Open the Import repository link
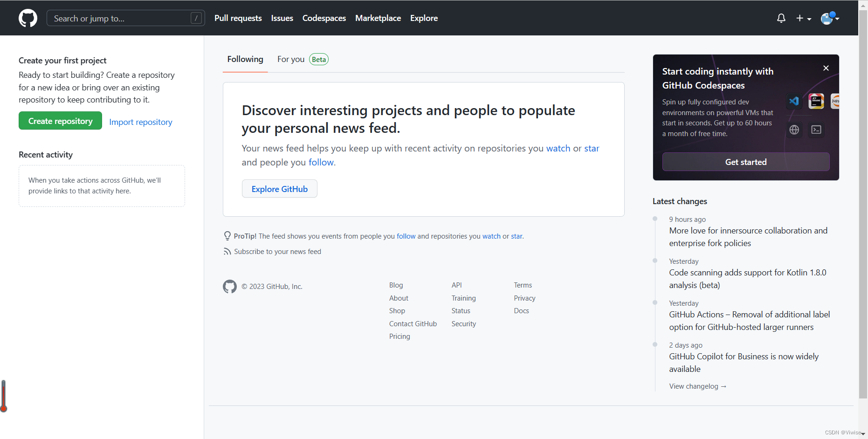 (x=141, y=122)
